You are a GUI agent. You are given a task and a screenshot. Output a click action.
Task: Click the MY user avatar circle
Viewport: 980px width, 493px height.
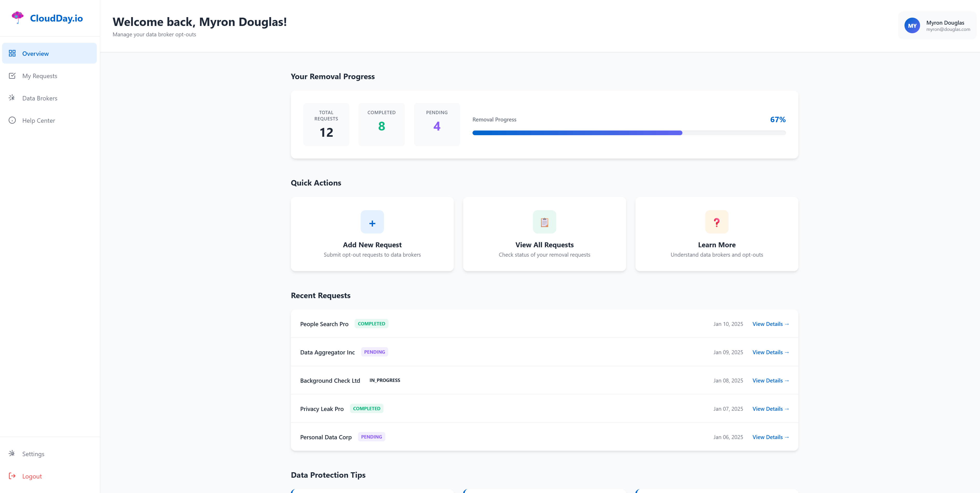(x=912, y=26)
